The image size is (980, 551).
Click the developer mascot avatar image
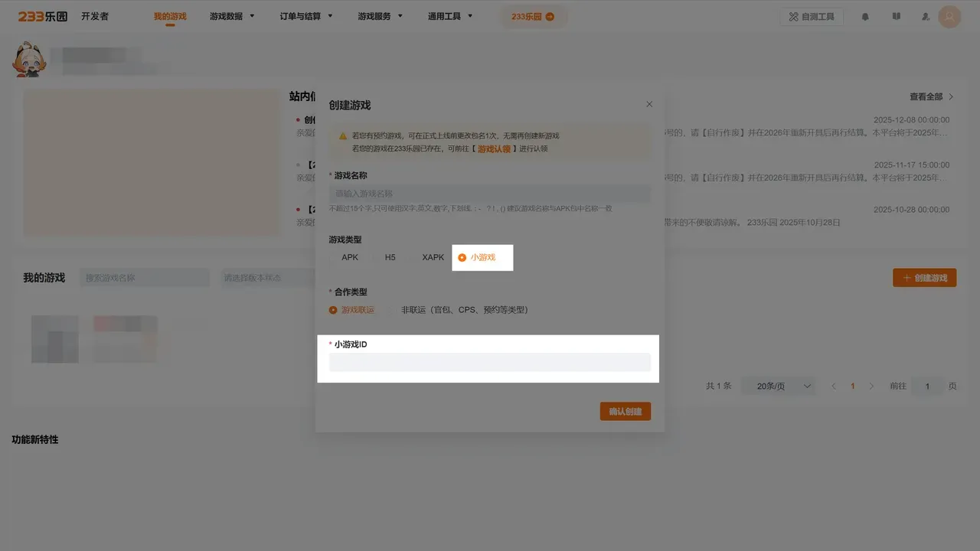click(x=31, y=60)
